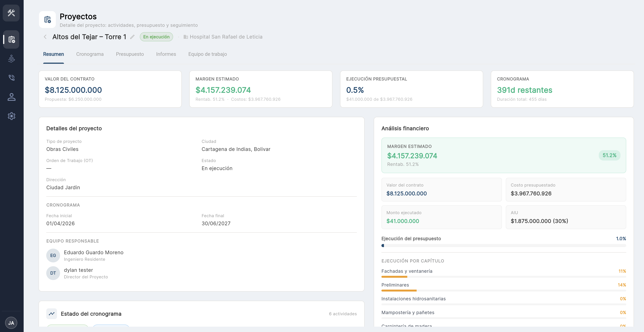
Task: Click the Fecha inicial 01/04/2026 value
Action: point(60,223)
